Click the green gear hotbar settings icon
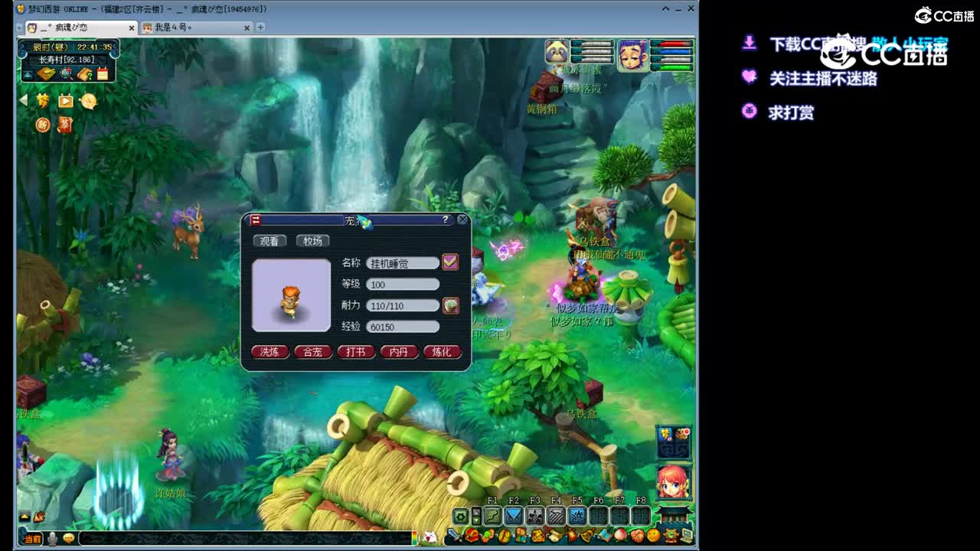 click(460, 517)
